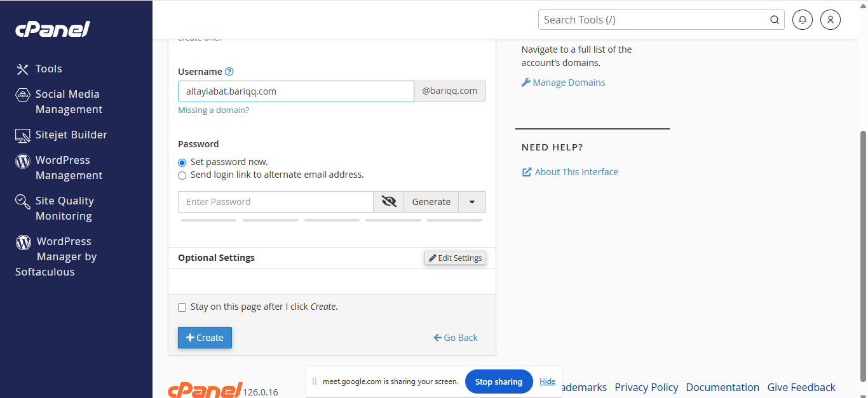Click the search magnifier icon
This screenshot has height=398, width=868.
[x=775, y=20]
